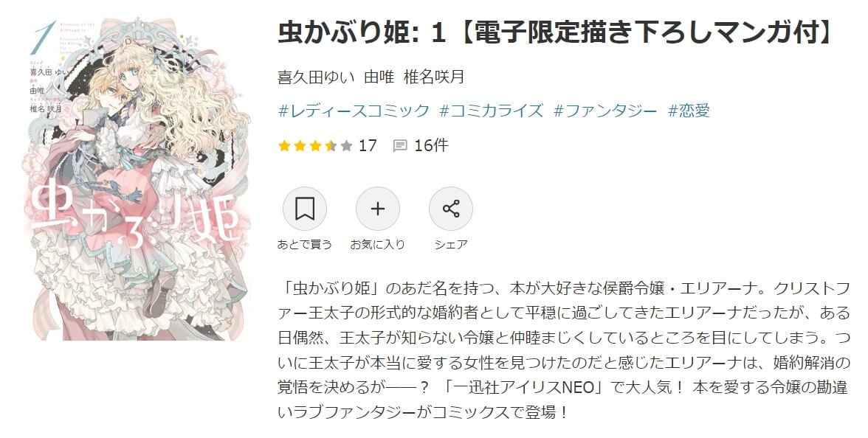
Task: Click the あとで買う label
Action: point(304,245)
